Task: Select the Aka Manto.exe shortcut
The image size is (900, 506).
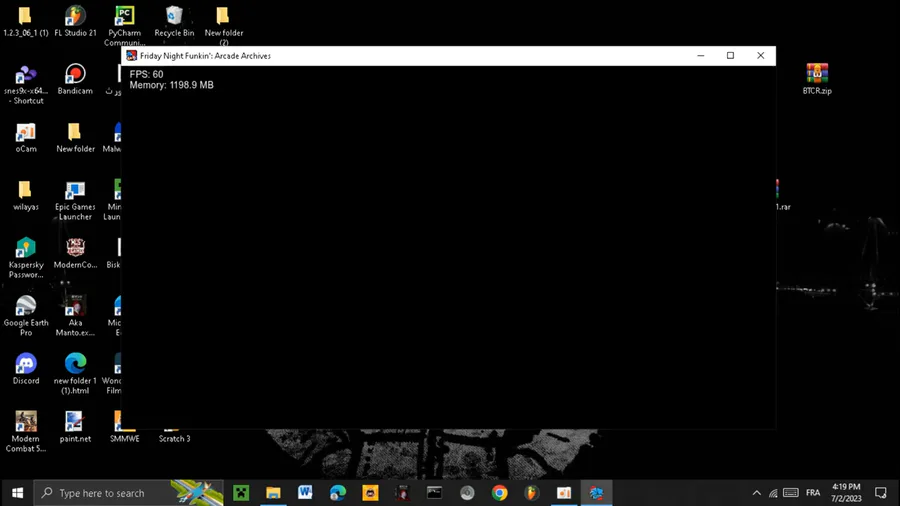Action: (75, 316)
